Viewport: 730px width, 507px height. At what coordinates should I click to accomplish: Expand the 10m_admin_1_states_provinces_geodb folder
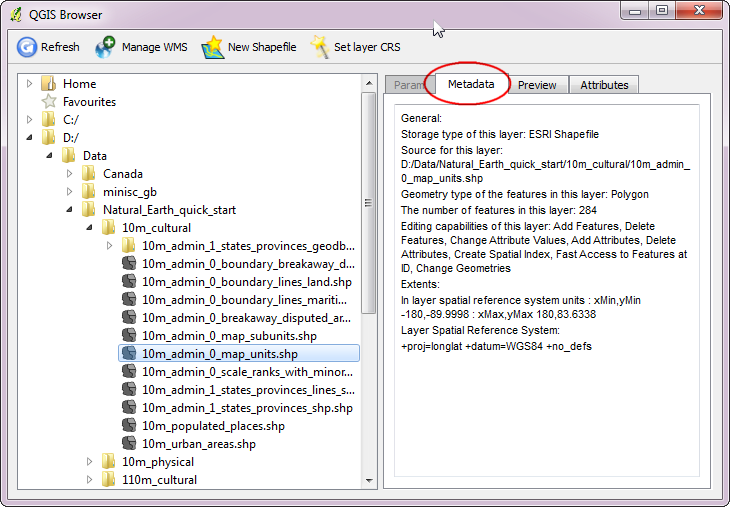click(109, 246)
